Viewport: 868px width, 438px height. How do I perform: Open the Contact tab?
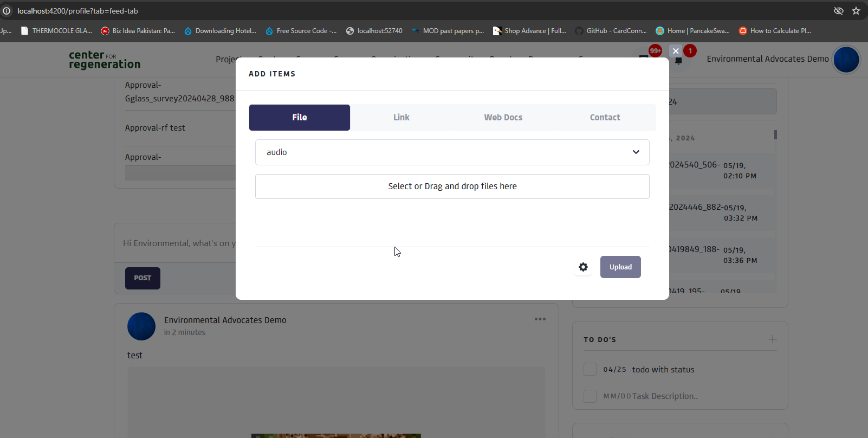click(605, 118)
